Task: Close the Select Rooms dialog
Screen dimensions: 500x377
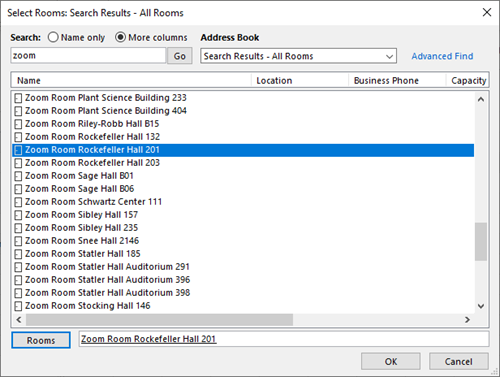Action: (487, 12)
